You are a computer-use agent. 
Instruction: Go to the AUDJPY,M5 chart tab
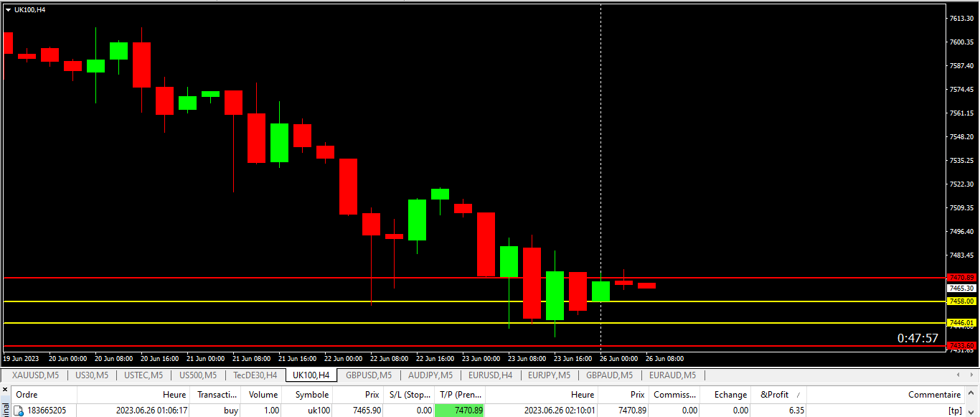tap(430, 375)
